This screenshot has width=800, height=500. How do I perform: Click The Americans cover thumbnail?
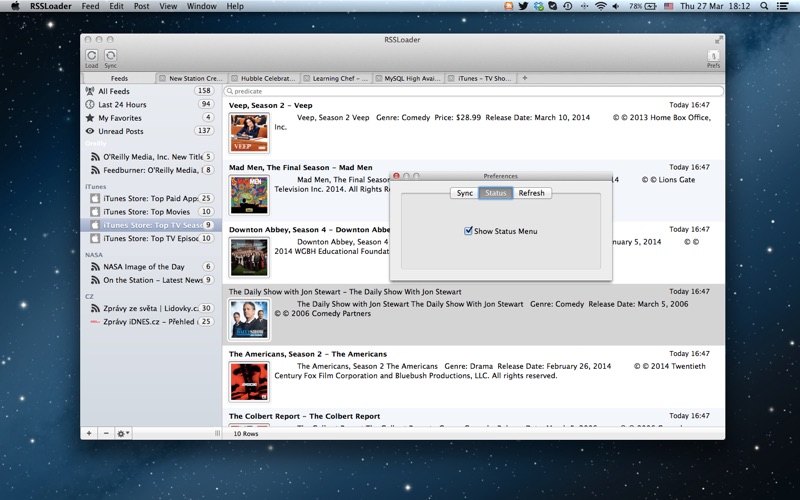coord(249,381)
